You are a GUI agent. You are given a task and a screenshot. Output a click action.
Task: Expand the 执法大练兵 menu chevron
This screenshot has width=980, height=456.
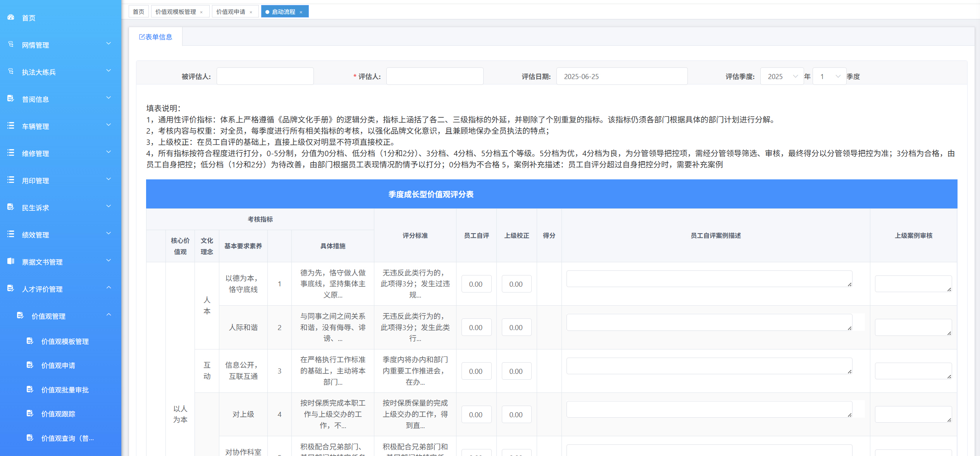[x=109, y=71]
